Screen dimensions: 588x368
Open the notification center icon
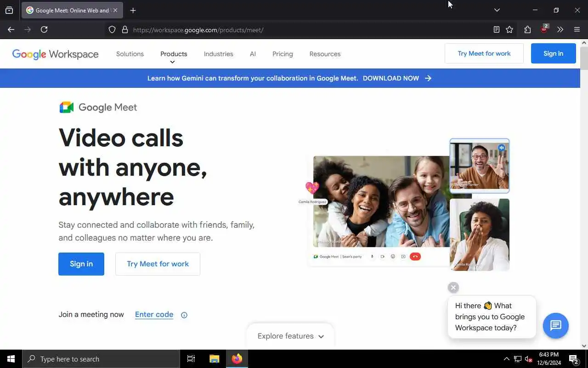(x=574, y=359)
